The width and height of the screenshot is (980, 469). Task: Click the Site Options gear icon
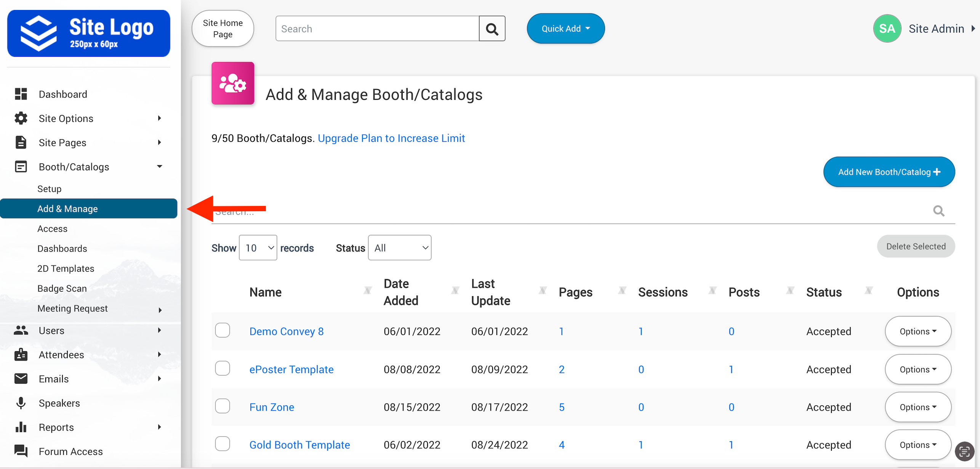pyautogui.click(x=21, y=118)
